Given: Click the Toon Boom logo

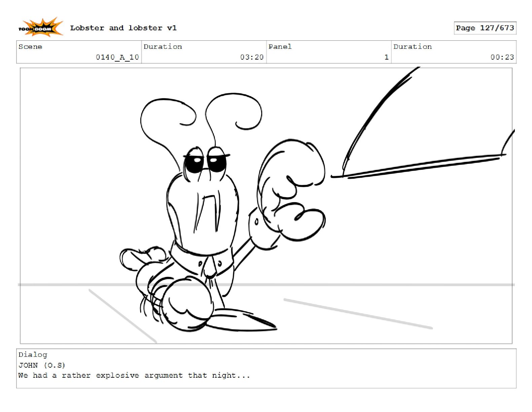Looking at the screenshot, I should point(40,27).
